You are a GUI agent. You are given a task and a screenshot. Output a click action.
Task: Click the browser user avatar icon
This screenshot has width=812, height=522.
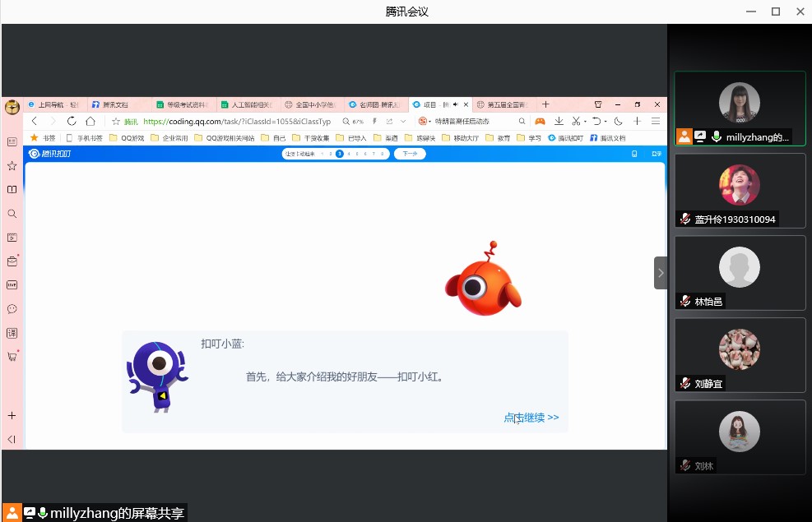pos(12,107)
